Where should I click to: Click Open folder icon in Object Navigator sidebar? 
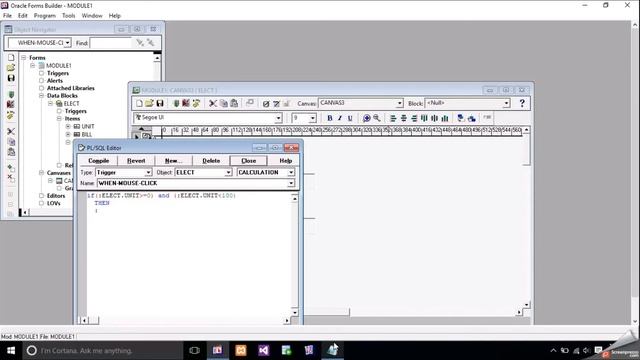coord(11,67)
